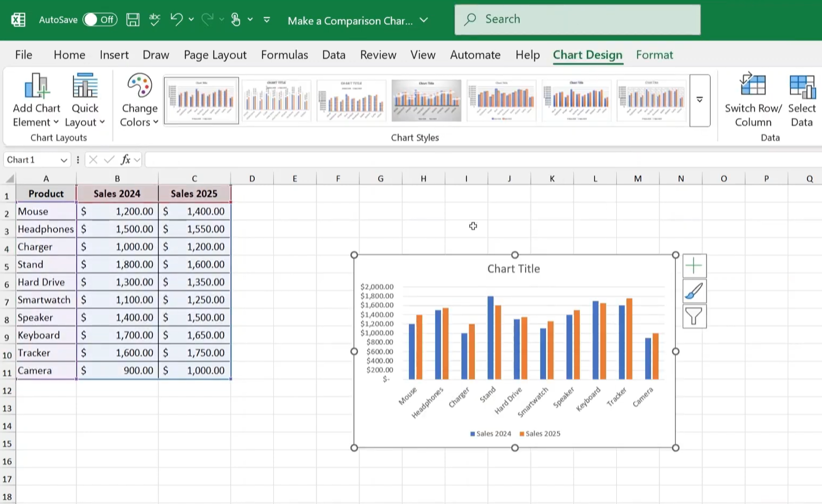Apply the sixth chart style thumbnail
Viewport: 822px width, 504px height.
576,101
